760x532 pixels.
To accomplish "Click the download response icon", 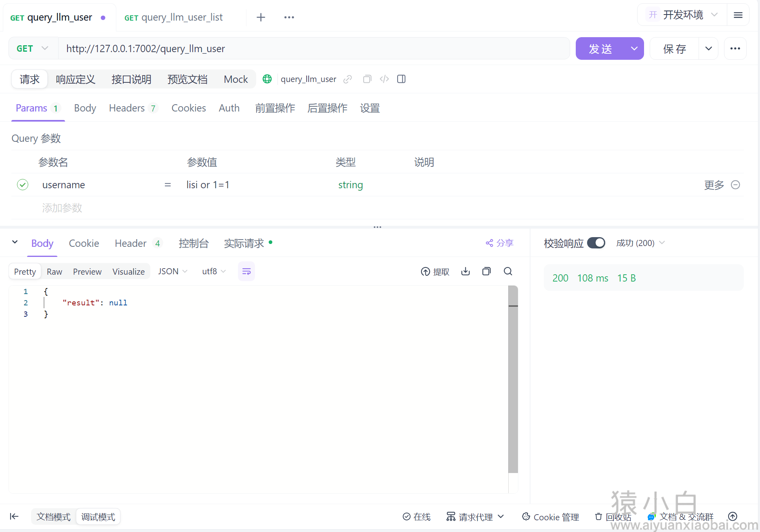I will point(465,271).
